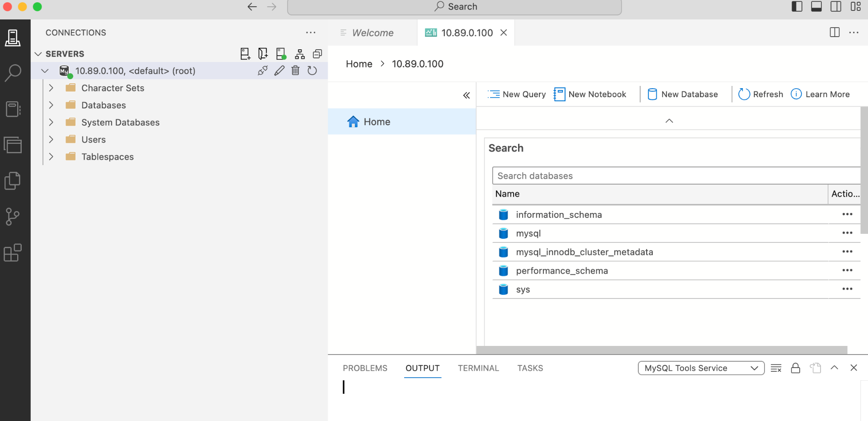Screen dimensions: 868x421
Task: Click the New Connection icon in Servers header
Action: [x=245, y=54]
